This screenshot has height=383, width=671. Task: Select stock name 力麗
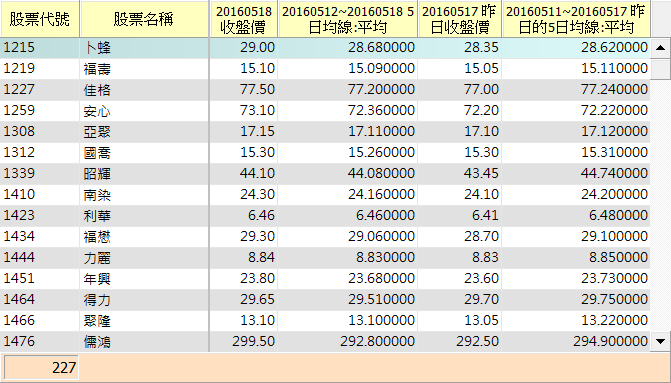pos(97,257)
